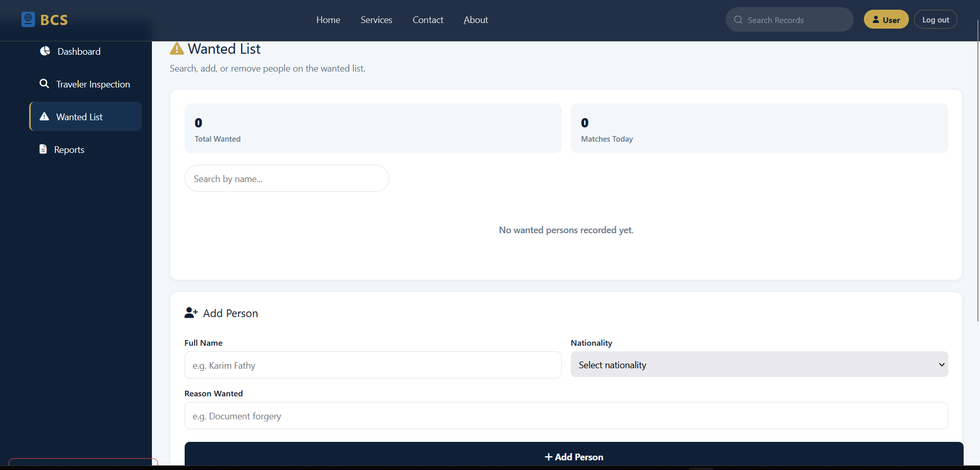Click the Full Name field label
Viewport: 980px width, 470px height.
coord(204,343)
